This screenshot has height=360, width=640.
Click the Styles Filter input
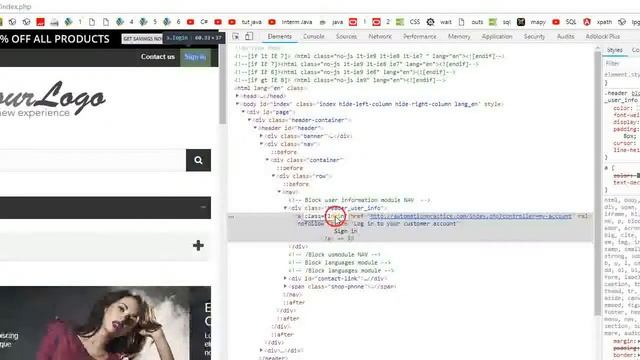coord(622,64)
